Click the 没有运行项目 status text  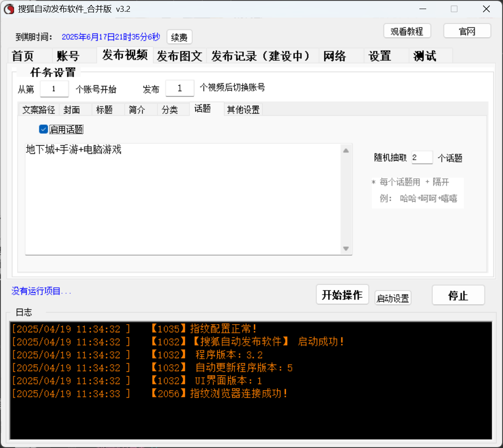coord(41,291)
